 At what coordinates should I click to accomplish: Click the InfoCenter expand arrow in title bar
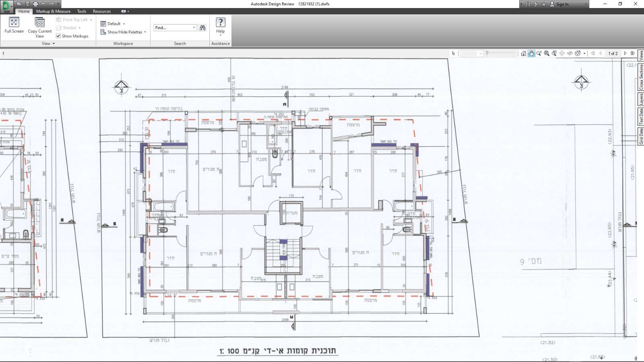point(522,4)
